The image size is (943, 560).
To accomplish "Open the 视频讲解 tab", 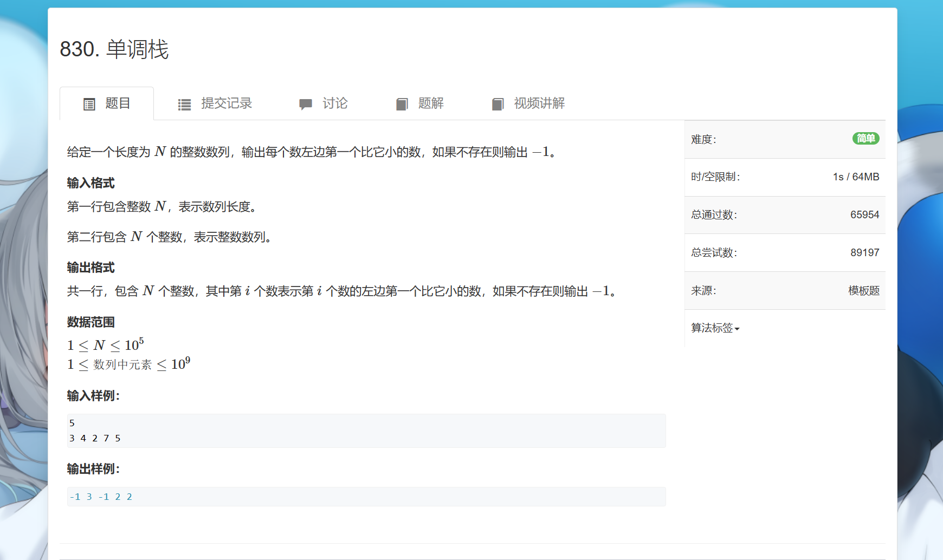I will 539,103.
